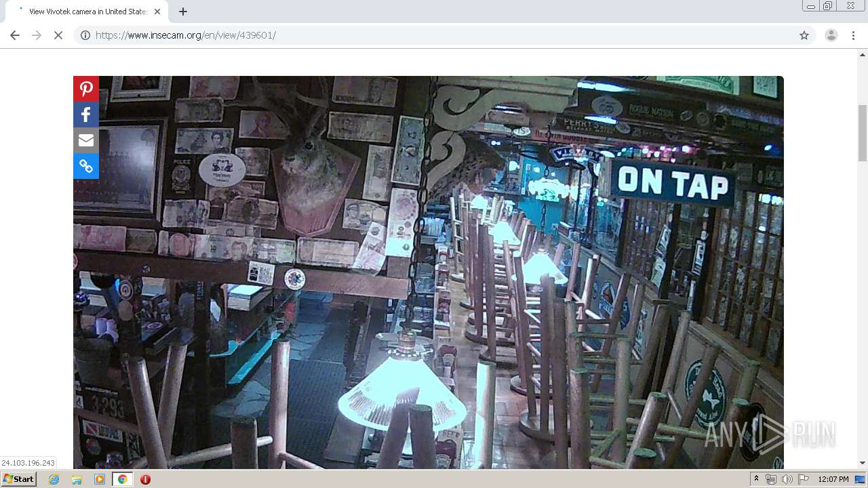The image size is (868, 488).
Task: Click the scrollbar down arrow
Action: click(863, 463)
